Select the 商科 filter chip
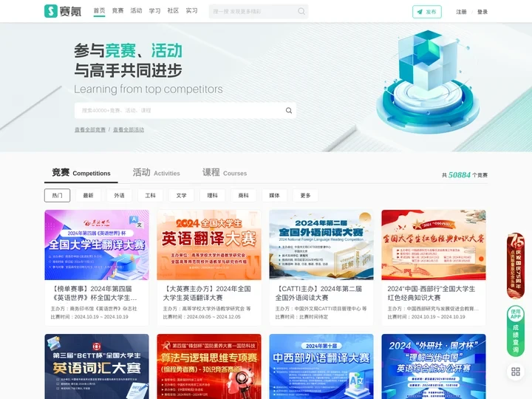This screenshot has height=399, width=532. tap(244, 195)
